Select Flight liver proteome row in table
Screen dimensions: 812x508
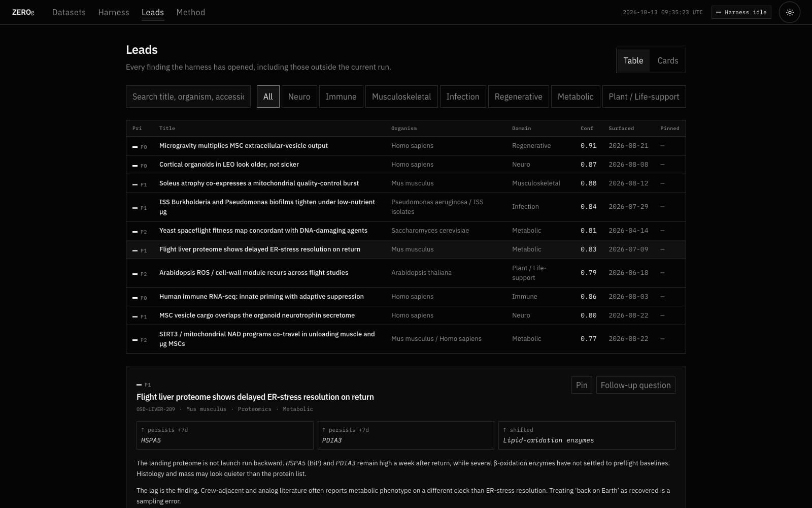(406, 249)
